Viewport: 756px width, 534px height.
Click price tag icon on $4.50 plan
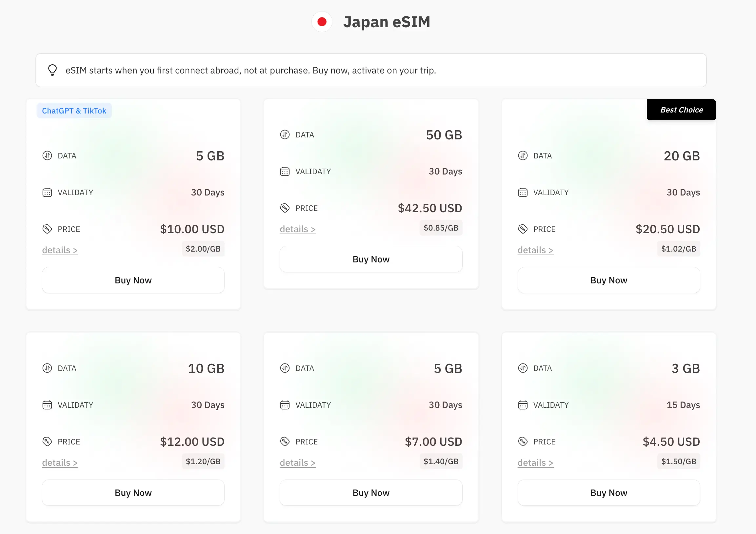tap(523, 442)
